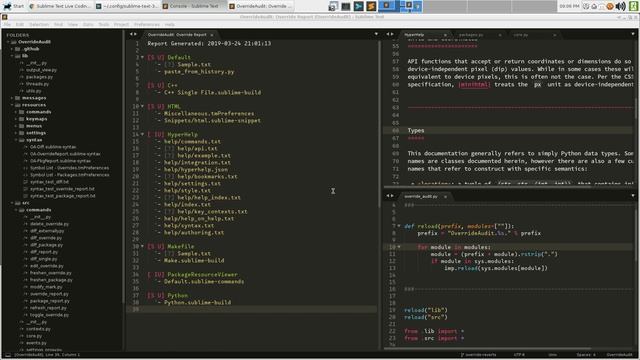Close the HyperHelp tab

click(445, 35)
